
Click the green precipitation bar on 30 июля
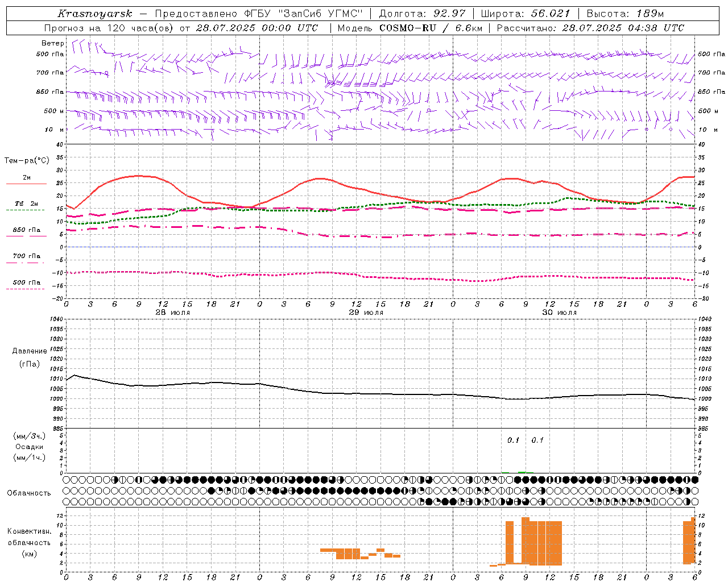522,472
